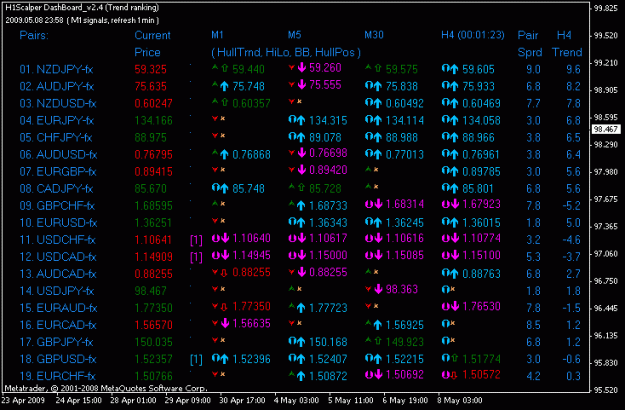Click the green up arrow beside GBPUSD 1.51774
The image size is (625, 410).
point(454,358)
